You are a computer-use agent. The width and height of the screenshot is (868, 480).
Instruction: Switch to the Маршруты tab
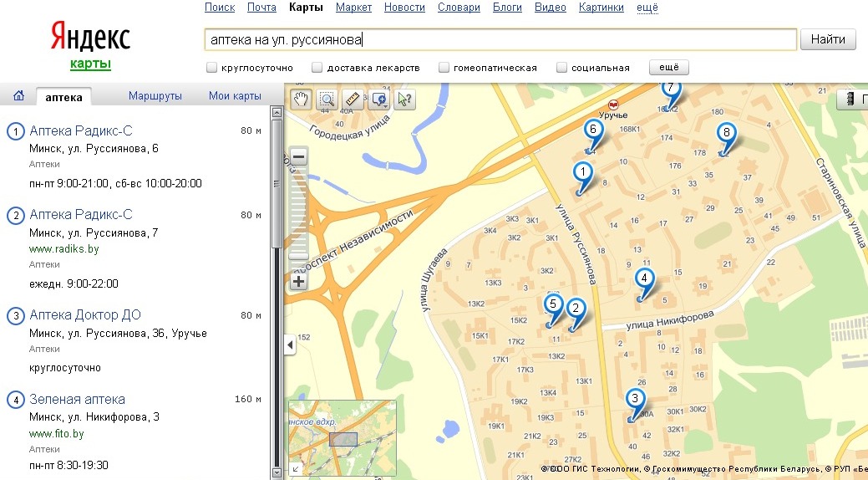click(x=155, y=96)
